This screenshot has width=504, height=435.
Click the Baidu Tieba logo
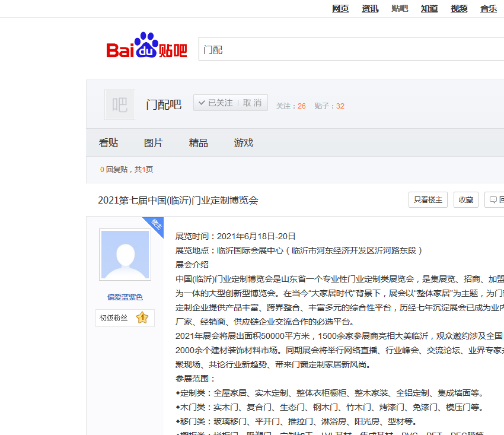[x=146, y=46]
